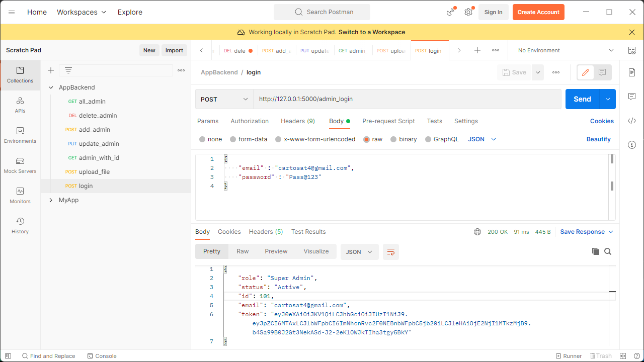Image resolution: width=644 pixels, height=362 pixels.
Task: Click the plus icon to create a collection
Action: point(51,70)
